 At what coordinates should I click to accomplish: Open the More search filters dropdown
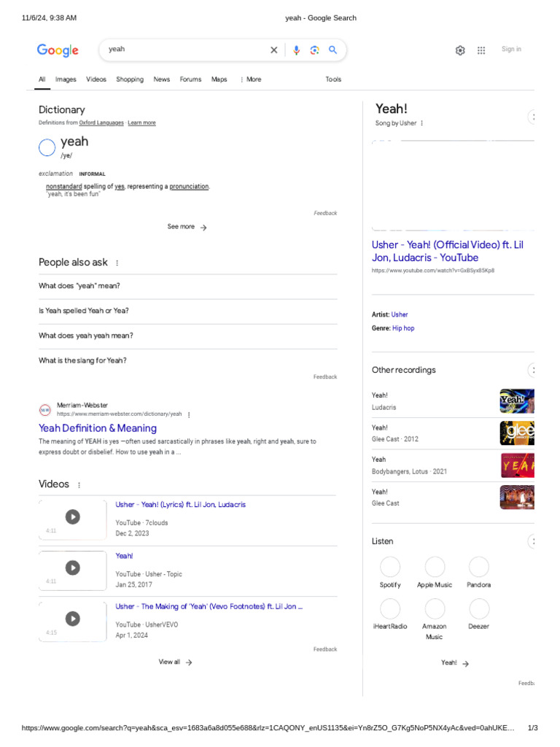[251, 80]
